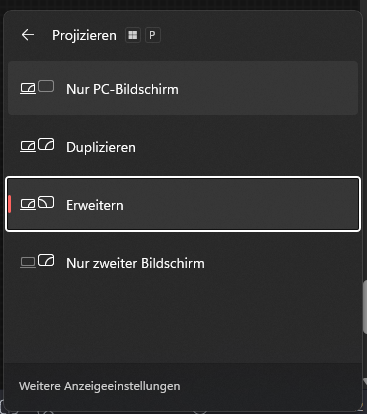This screenshot has width=367, height=414.
Task: Click the monitor glyph in the Duplizieren row
Action: pos(46,144)
